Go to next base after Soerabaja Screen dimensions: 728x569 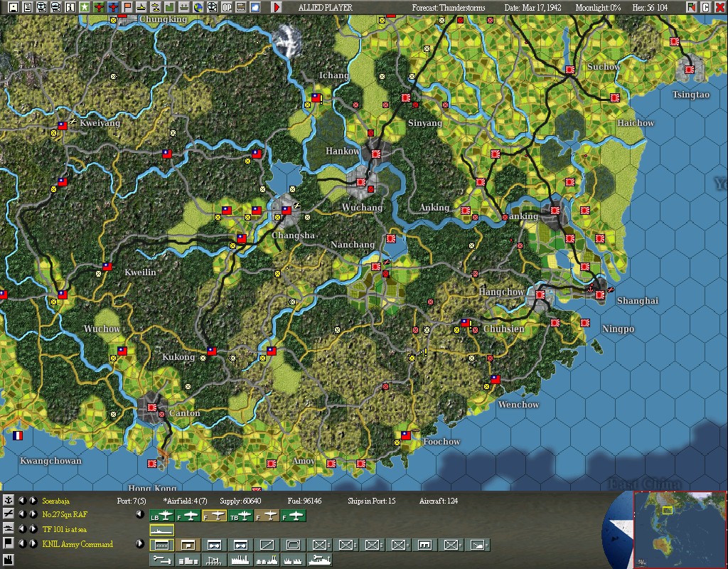click(x=33, y=500)
